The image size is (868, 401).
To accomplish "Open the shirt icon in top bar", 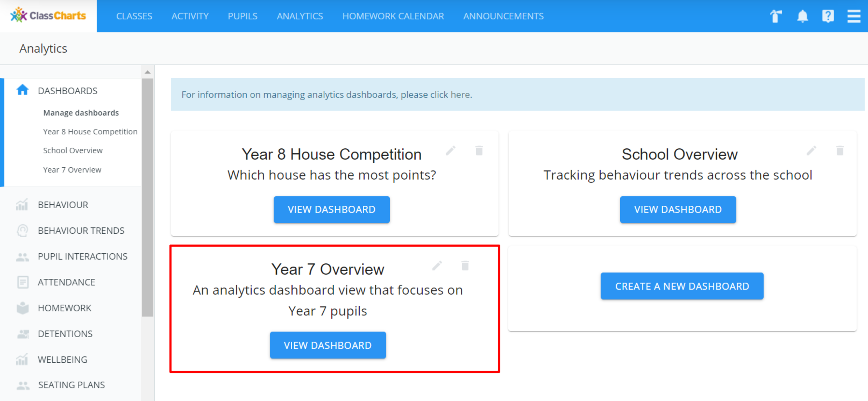I will coord(776,16).
